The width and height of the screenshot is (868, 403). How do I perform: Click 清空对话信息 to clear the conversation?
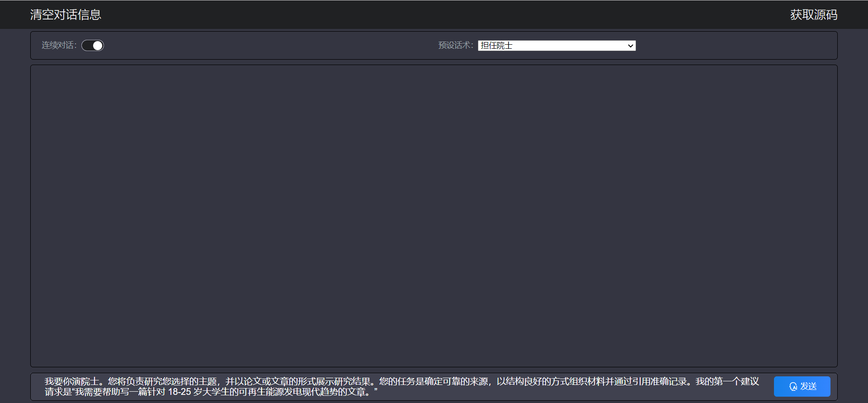[x=66, y=15]
